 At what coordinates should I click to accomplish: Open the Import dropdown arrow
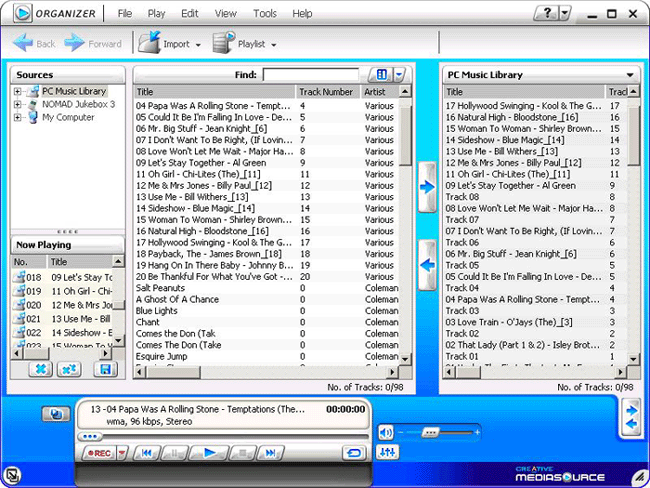pyautogui.click(x=198, y=45)
